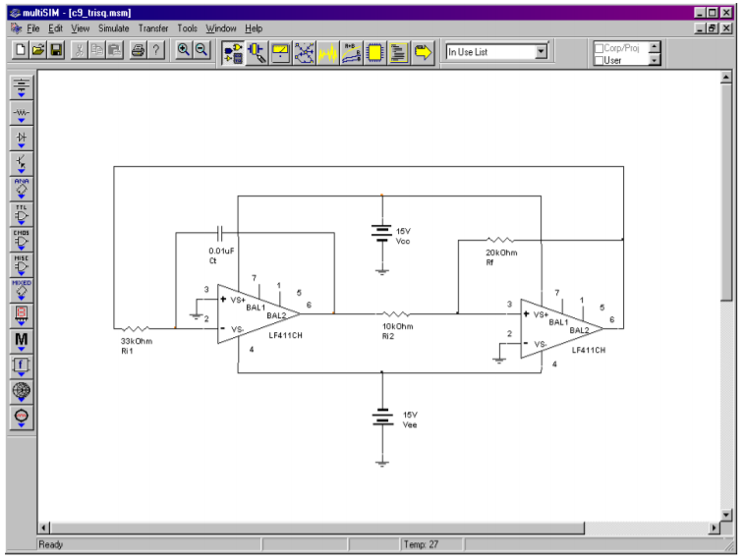Enable the Corp/Proj checkbox

click(600, 47)
